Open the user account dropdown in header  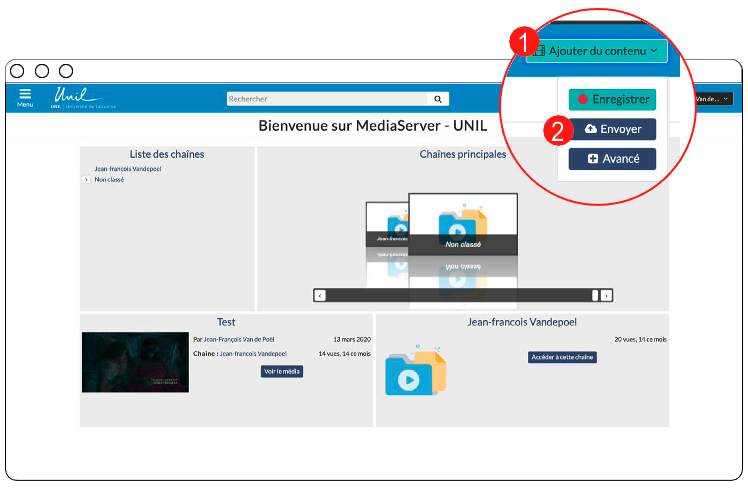(x=714, y=99)
